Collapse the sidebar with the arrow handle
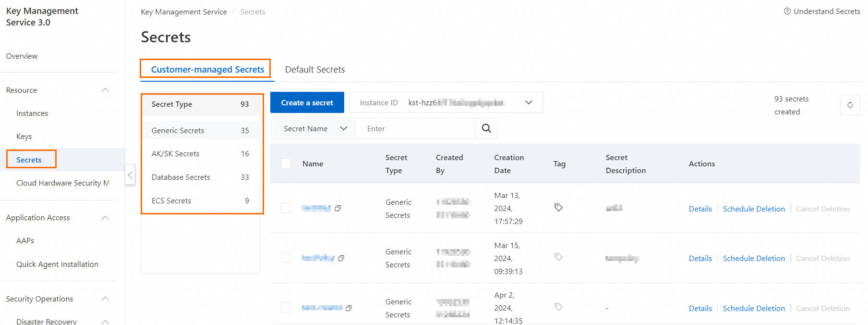 [x=130, y=175]
